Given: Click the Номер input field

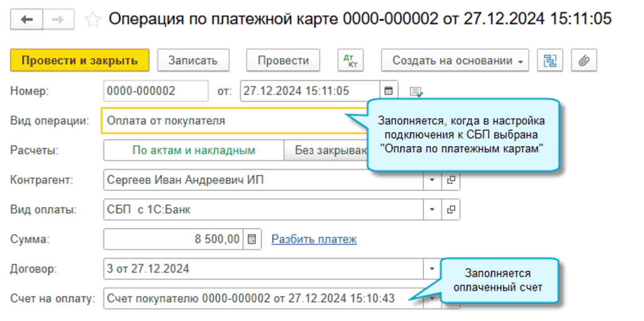Looking at the screenshot, I should (x=155, y=91).
